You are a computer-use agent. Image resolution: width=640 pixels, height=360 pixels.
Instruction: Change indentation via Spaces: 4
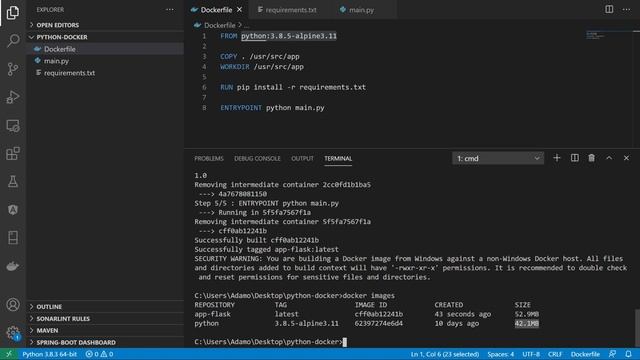500,354
